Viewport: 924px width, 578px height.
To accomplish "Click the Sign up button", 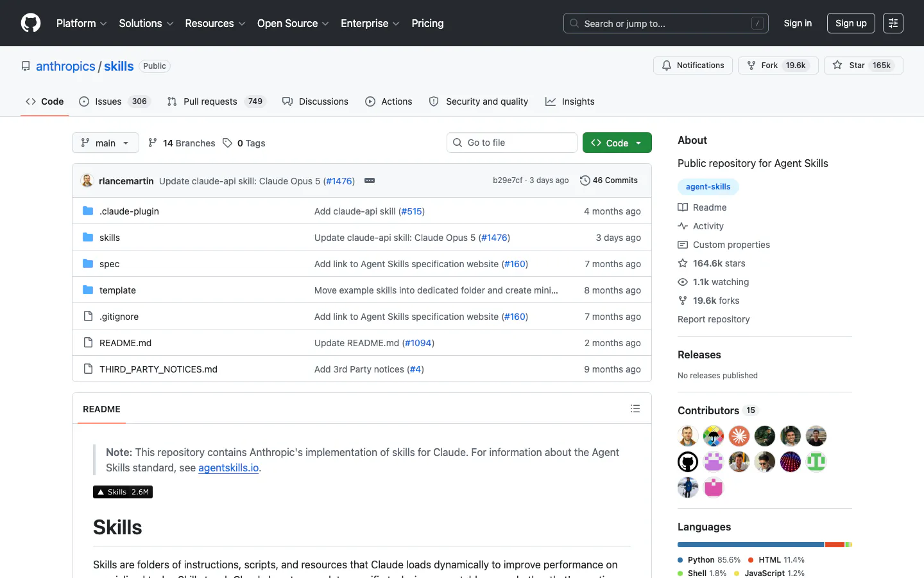I will [851, 23].
